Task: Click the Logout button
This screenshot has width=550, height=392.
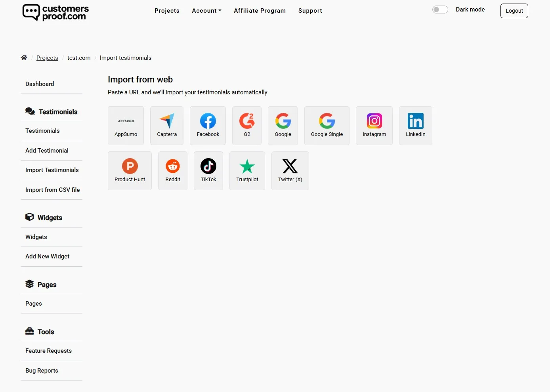Action: 514,11
